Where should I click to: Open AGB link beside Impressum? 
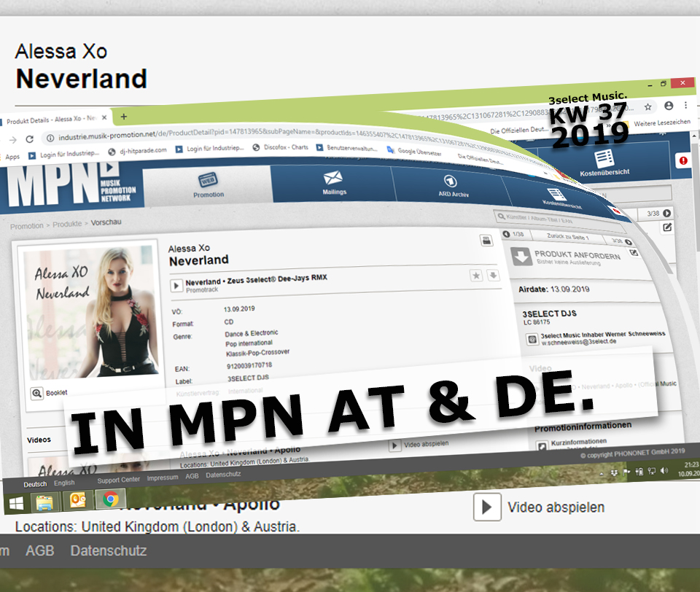(192, 476)
